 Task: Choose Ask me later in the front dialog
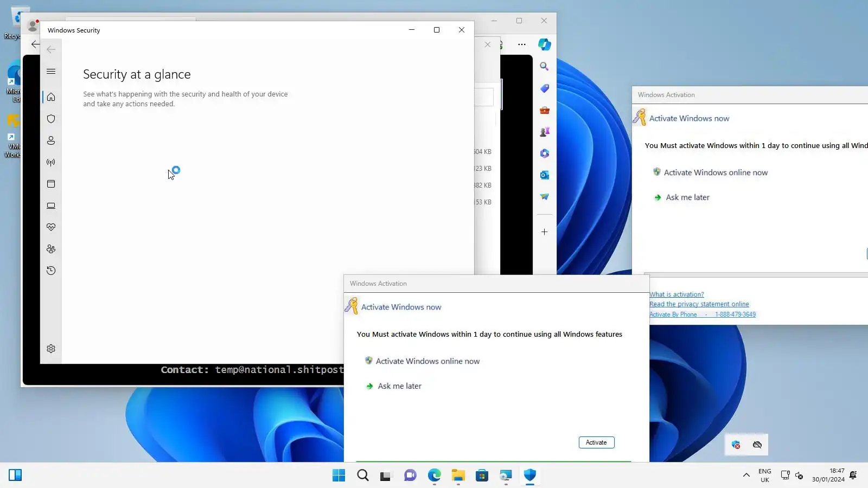399,386
